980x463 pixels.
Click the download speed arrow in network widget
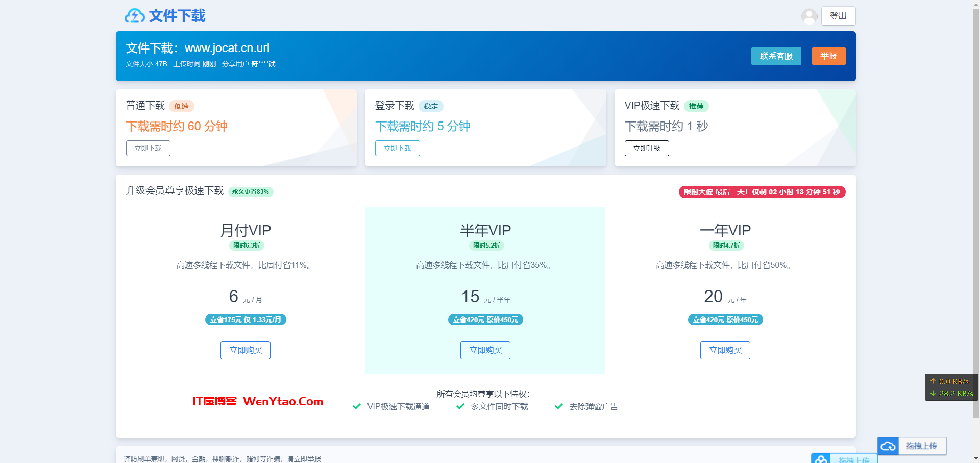click(x=933, y=393)
